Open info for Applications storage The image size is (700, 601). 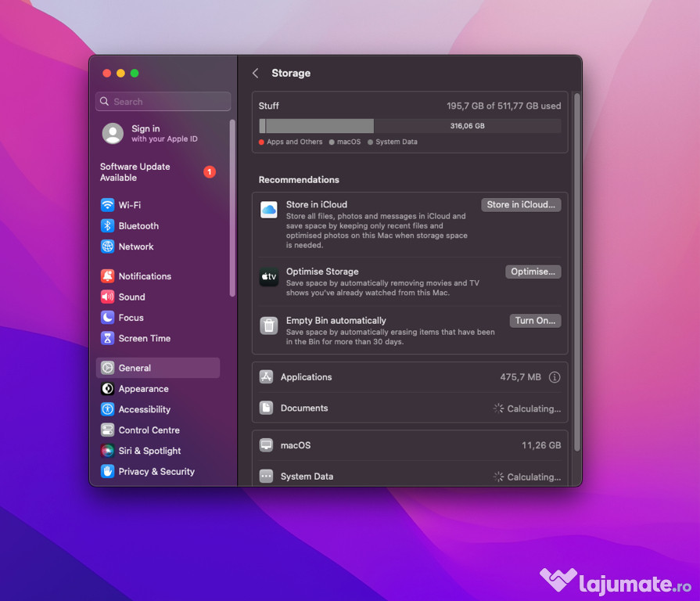pyautogui.click(x=555, y=377)
